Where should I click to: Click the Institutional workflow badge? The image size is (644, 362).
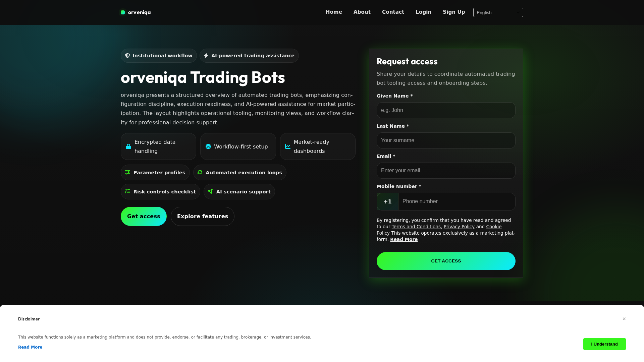tap(159, 56)
